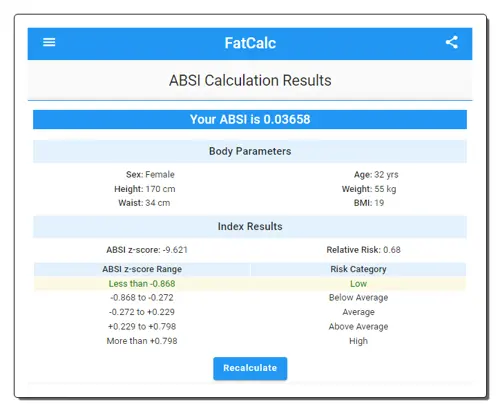This screenshot has width=500, height=411.
Task: Click the Weight: 55 kg entry
Action: tap(369, 189)
